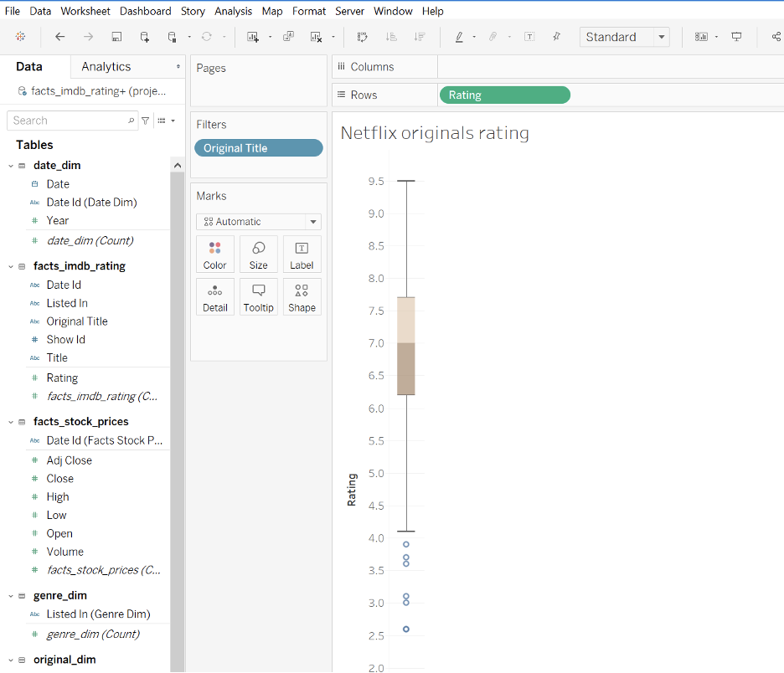Viewport: 784px width, 673px height.
Task: Switch to the Analytics tab
Action: 106,66
